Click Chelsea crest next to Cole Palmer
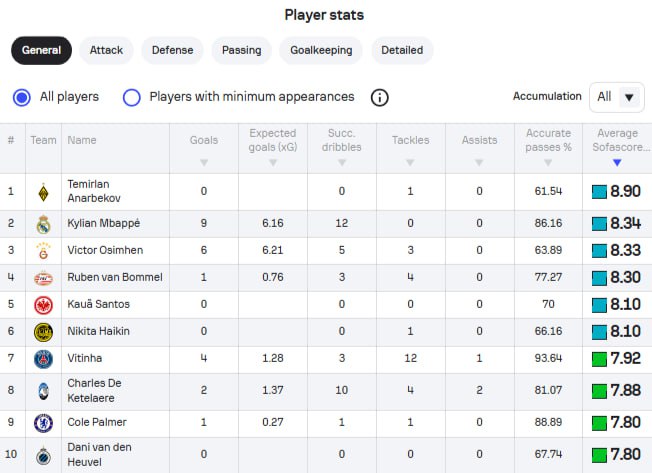Image resolution: width=652 pixels, height=473 pixels. [x=43, y=423]
